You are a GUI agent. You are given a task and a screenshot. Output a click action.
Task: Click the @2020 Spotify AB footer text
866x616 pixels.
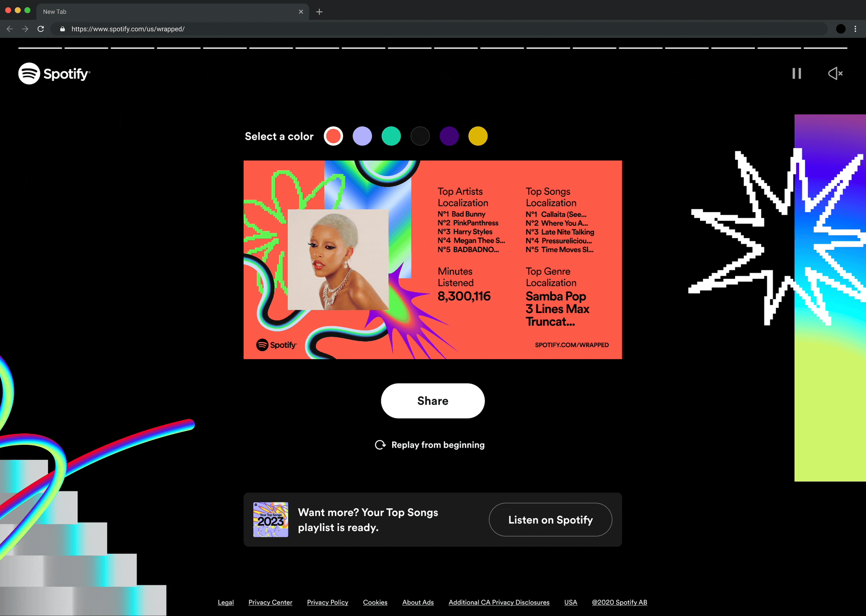coord(619,602)
